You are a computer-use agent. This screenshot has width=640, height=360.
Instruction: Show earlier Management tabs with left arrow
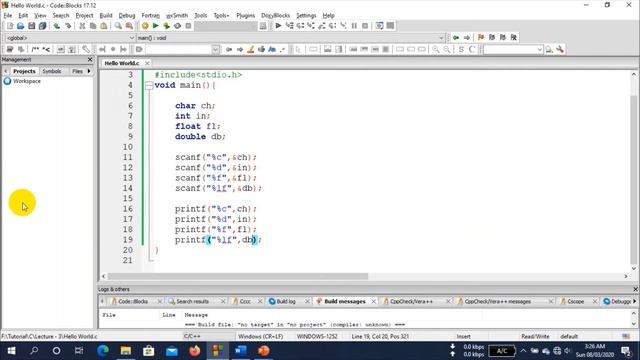[6, 71]
